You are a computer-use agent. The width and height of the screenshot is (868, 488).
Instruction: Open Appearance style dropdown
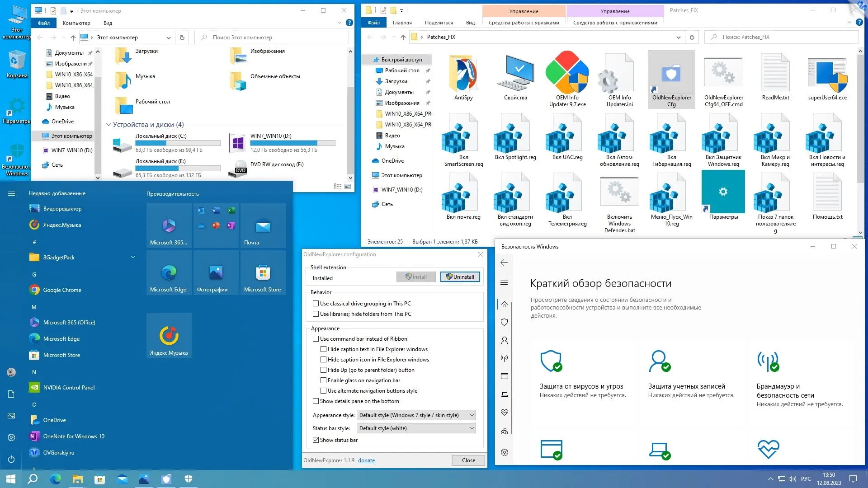tap(416, 415)
